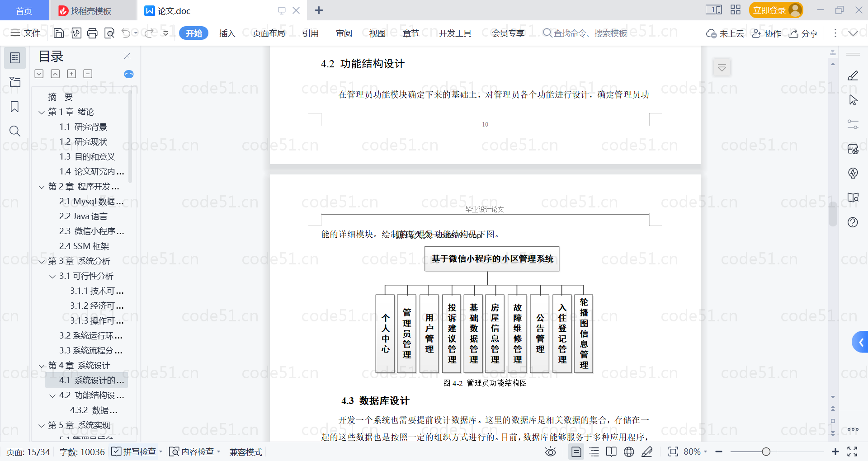This screenshot has width=868, height=461.
Task: Switch to outline view icon in status bar
Action: (594, 452)
